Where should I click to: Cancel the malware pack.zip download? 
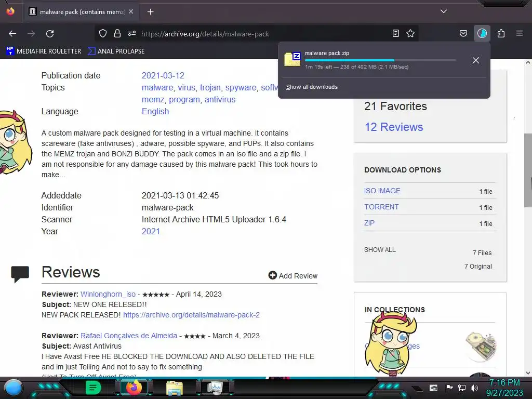(x=476, y=60)
